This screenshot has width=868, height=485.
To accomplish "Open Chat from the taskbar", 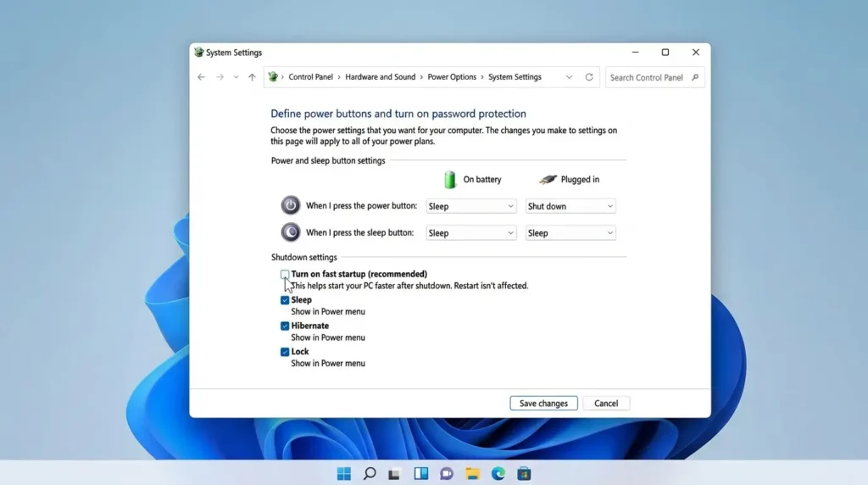I will (x=446, y=474).
